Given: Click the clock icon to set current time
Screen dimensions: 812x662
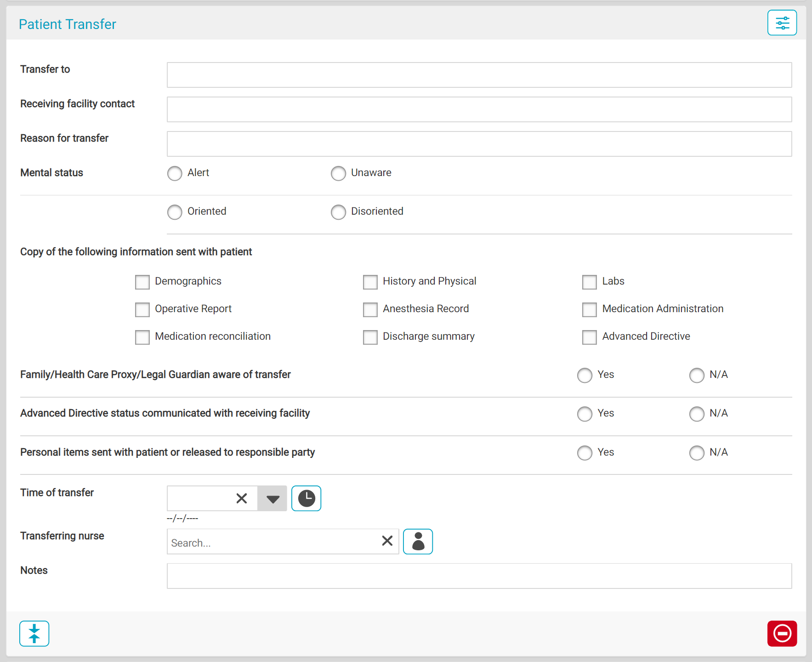Looking at the screenshot, I should click(x=306, y=498).
